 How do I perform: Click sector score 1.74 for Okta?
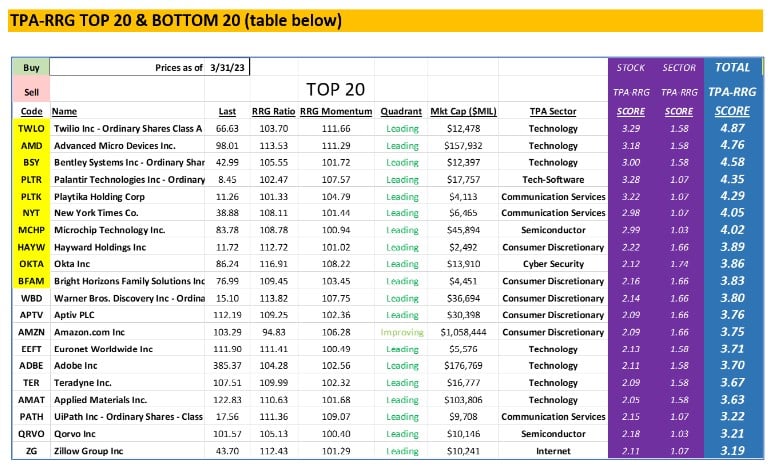pyautogui.click(x=679, y=264)
